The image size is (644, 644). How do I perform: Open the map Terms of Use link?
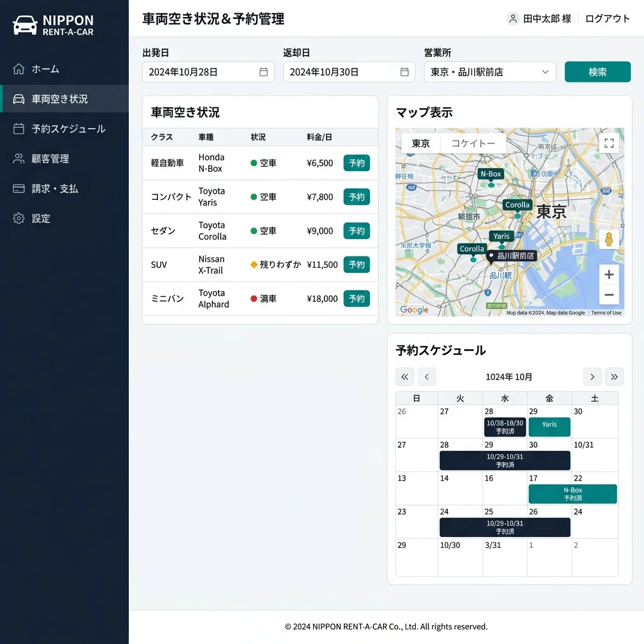(606, 313)
